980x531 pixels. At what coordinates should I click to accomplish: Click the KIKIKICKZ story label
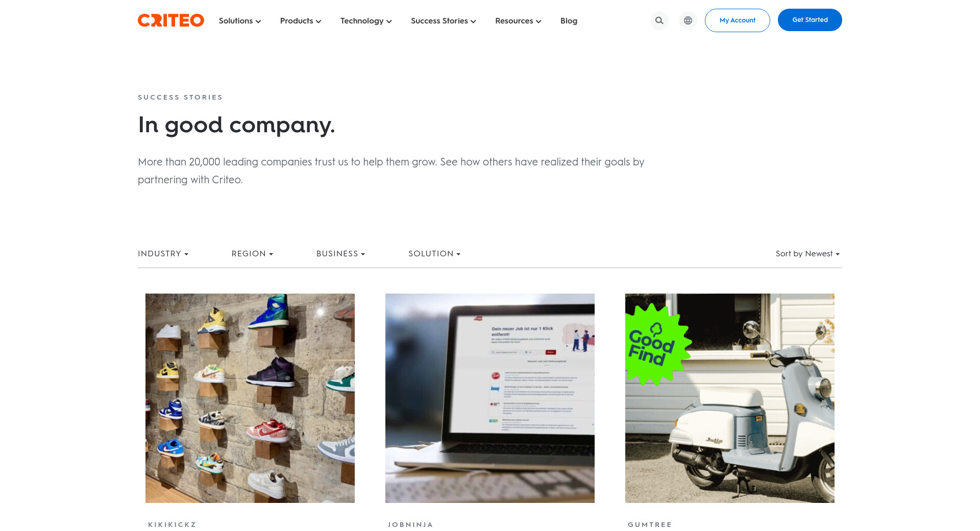click(x=172, y=524)
